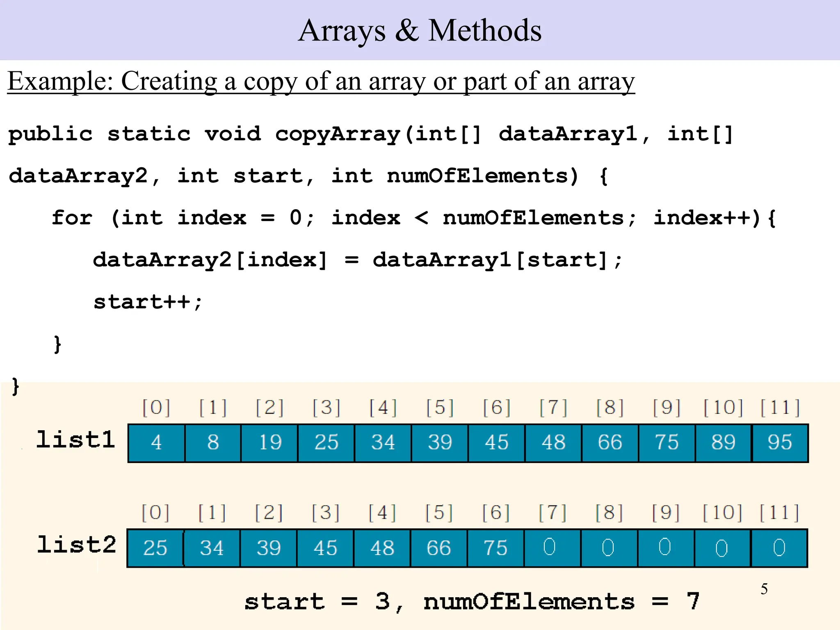Click the 'public static void copyArray' code line
840x630 pixels.
coord(370,135)
